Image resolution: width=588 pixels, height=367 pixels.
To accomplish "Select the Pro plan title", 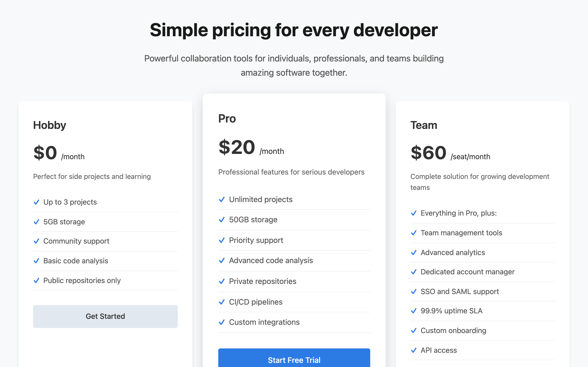I will tap(227, 119).
